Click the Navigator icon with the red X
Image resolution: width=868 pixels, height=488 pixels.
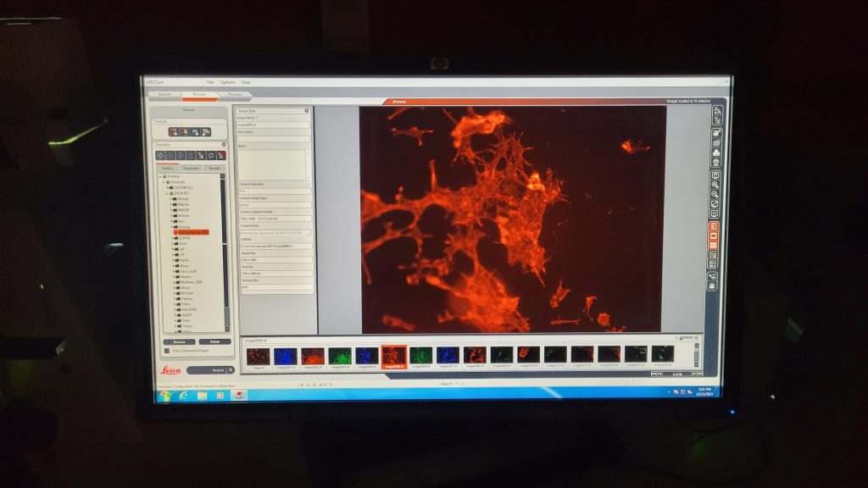click(x=221, y=156)
